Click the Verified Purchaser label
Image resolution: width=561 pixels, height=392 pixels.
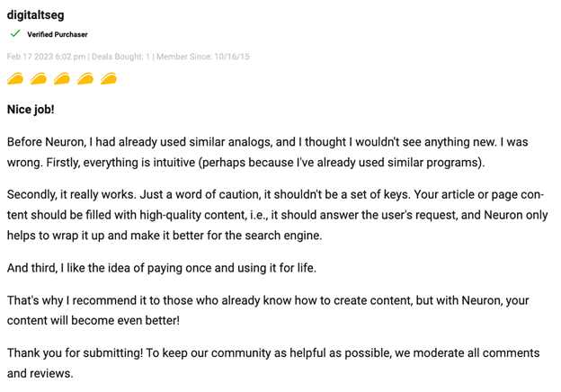pos(58,34)
